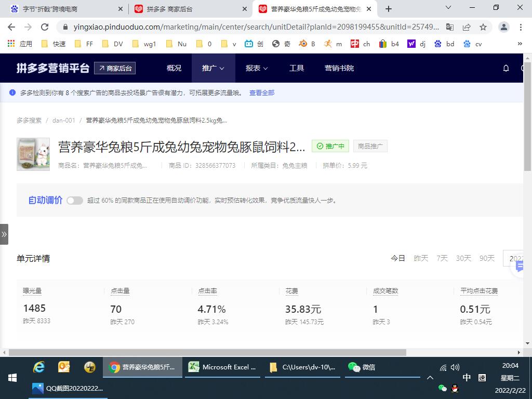
Task: Open a new browser tab
Action: (x=389, y=9)
